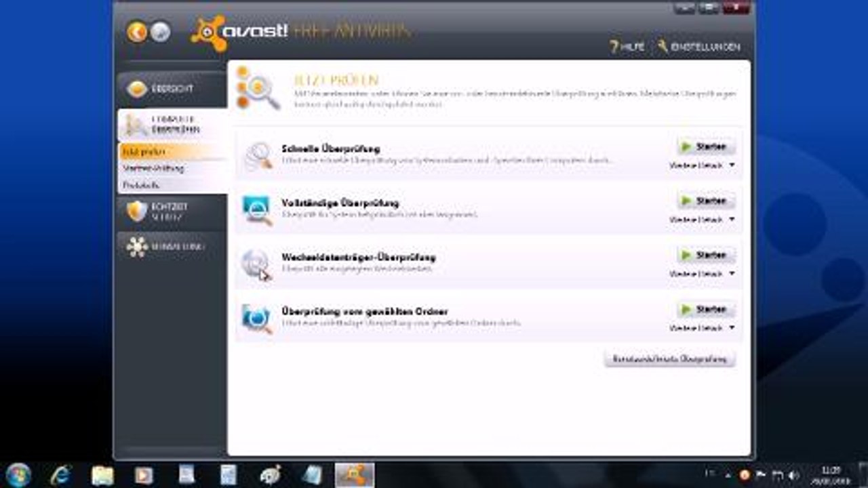Image resolution: width=868 pixels, height=488 pixels.
Task: Start the Schnelle Überprüfung scan
Action: coord(705,146)
